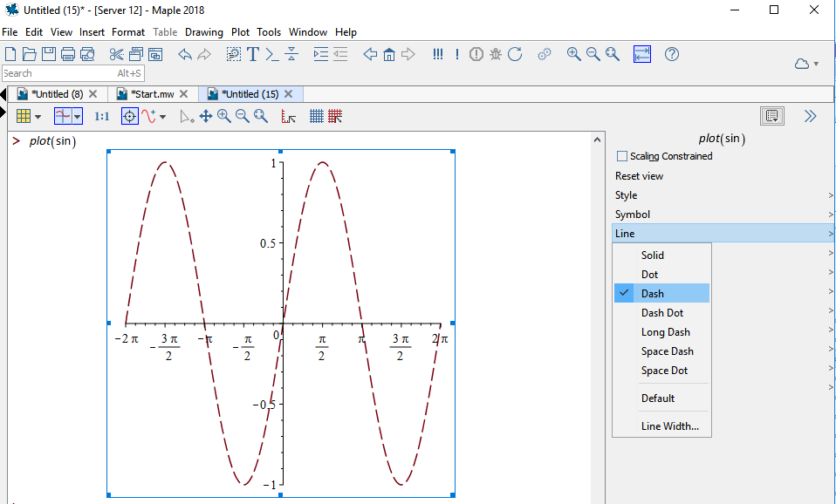Choose Dot line style
This screenshot has height=504, width=836.
tap(661, 275)
